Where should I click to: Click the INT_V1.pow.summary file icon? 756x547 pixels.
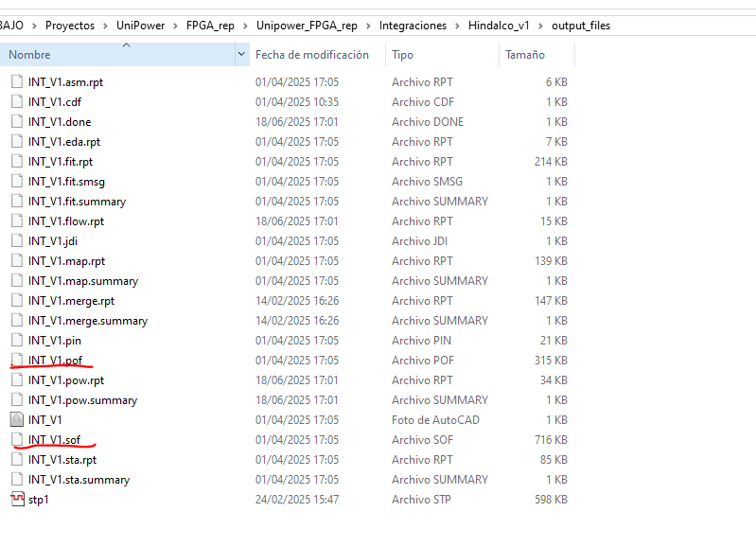point(17,400)
